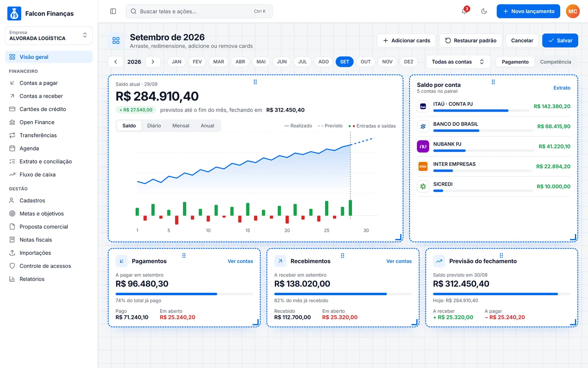Click the Falcon Finanças logo
This screenshot has height=368, width=588.
tap(14, 13)
